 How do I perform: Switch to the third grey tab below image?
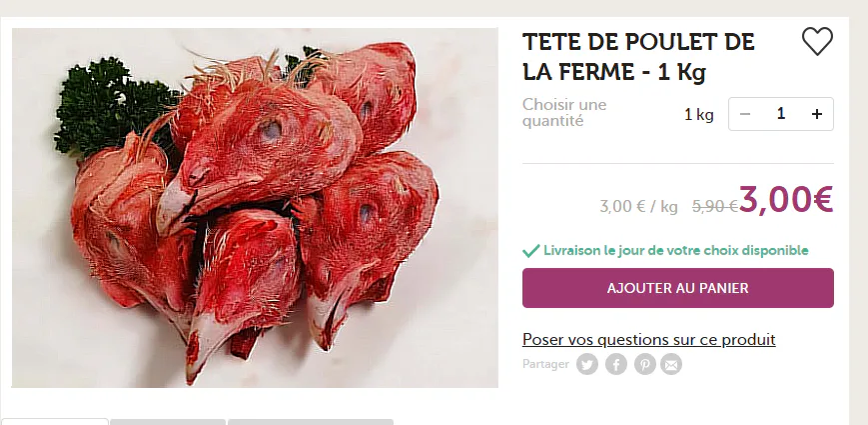coord(311,422)
